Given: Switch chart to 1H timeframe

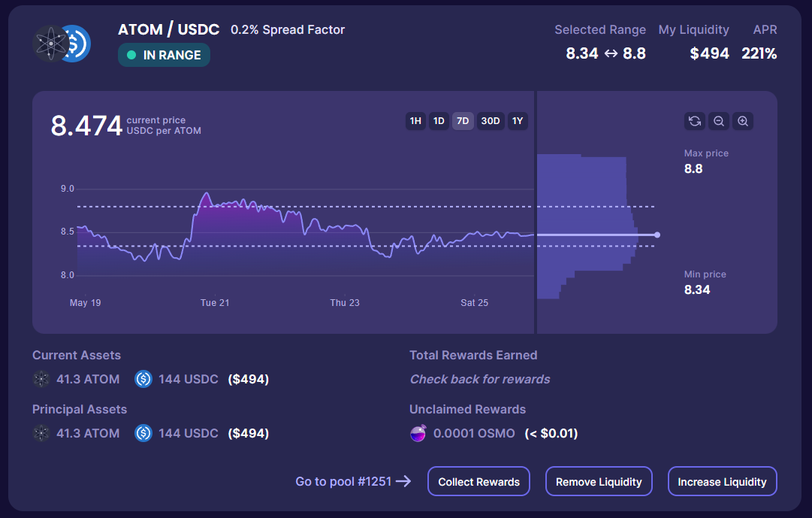Looking at the screenshot, I should click(x=415, y=121).
